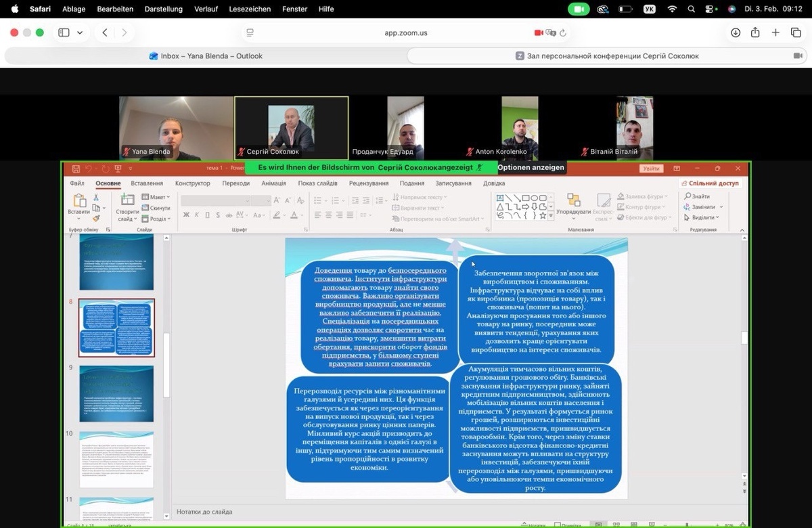Screen dimensions: 812x528
Task: Toggle bold Ж formatting
Action: click(186, 215)
